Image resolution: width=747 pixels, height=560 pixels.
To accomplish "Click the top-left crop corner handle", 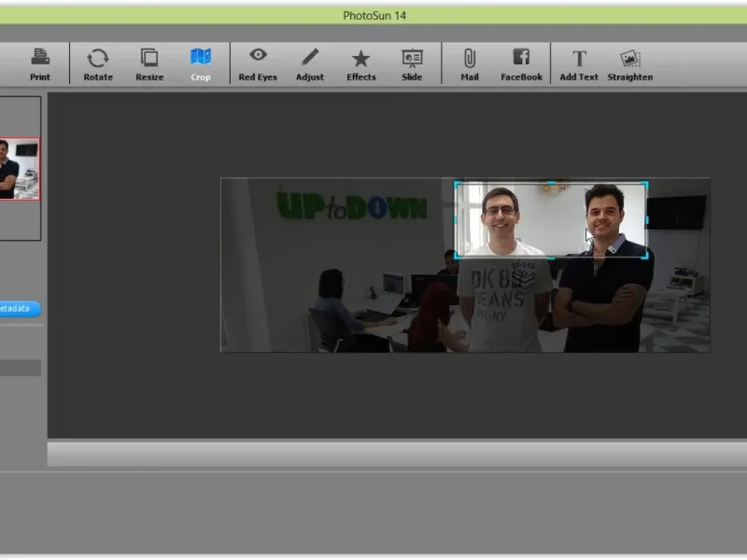I will click(x=456, y=183).
